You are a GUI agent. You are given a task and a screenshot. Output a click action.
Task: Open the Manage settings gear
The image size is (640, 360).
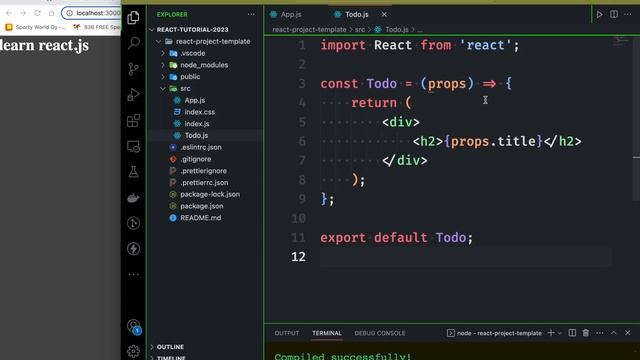(x=133, y=351)
